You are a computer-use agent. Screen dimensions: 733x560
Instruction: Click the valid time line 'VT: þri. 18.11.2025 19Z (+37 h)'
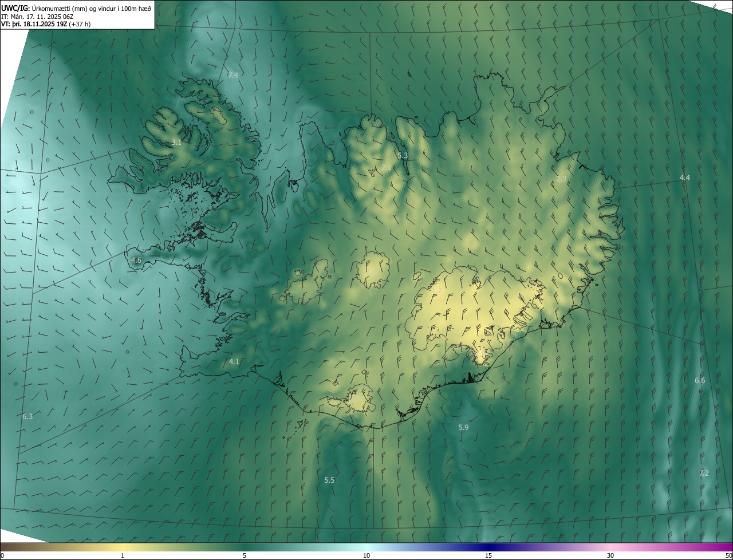pyautogui.click(x=46, y=24)
